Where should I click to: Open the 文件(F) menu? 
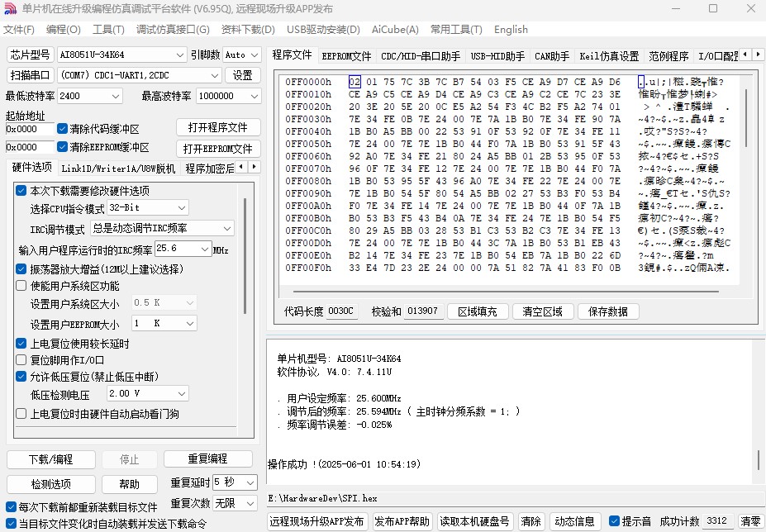click(x=18, y=29)
